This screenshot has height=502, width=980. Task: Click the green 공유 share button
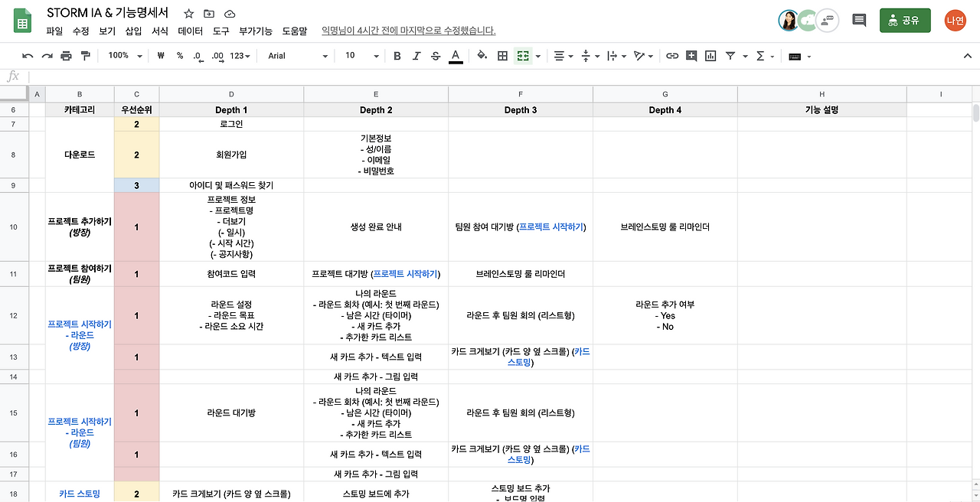tap(906, 18)
